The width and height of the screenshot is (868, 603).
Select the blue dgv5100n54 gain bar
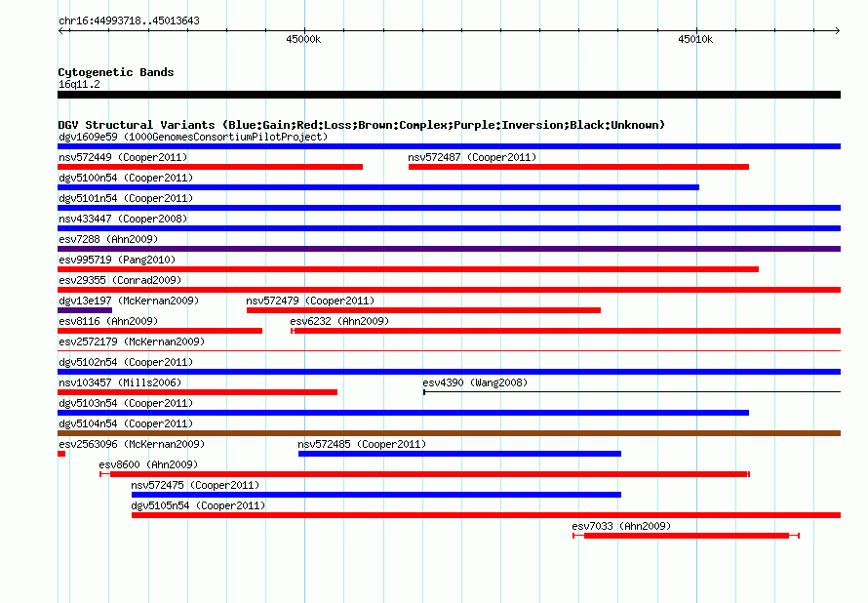click(378, 187)
